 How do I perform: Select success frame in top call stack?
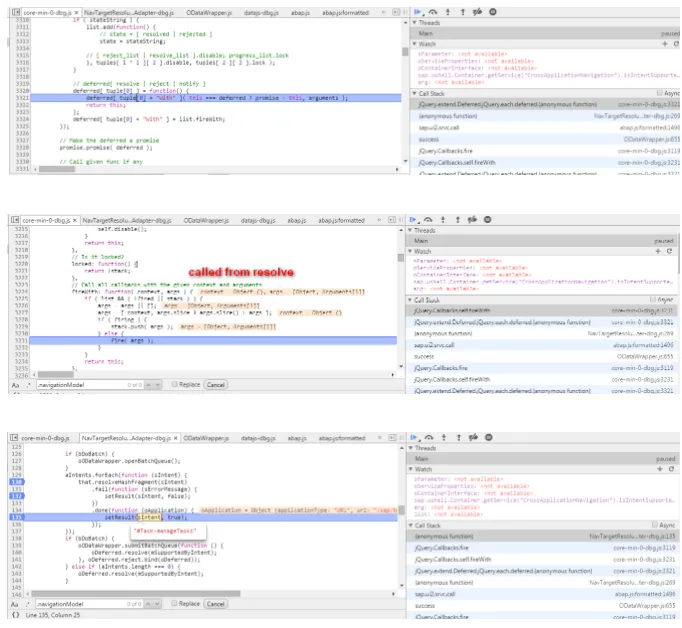point(546,140)
